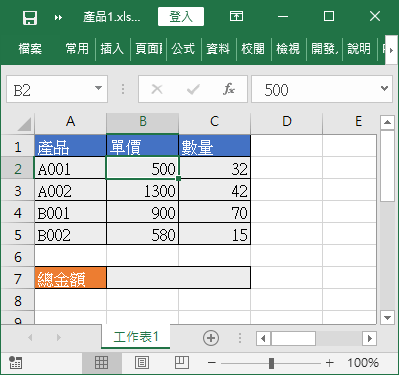
Task: Click the zoom out minus button
Action: click(212, 363)
